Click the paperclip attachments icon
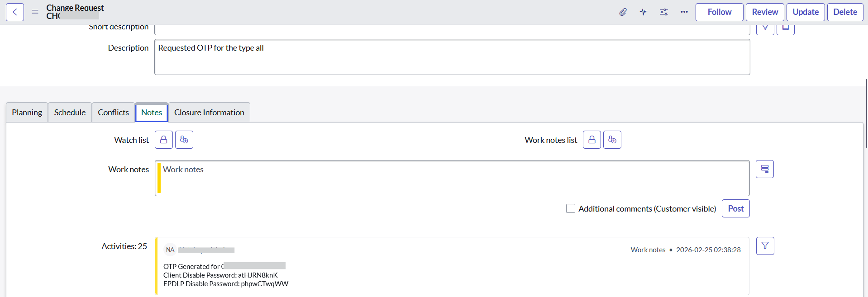Screen dimensions: 868x297 [x=623, y=12]
